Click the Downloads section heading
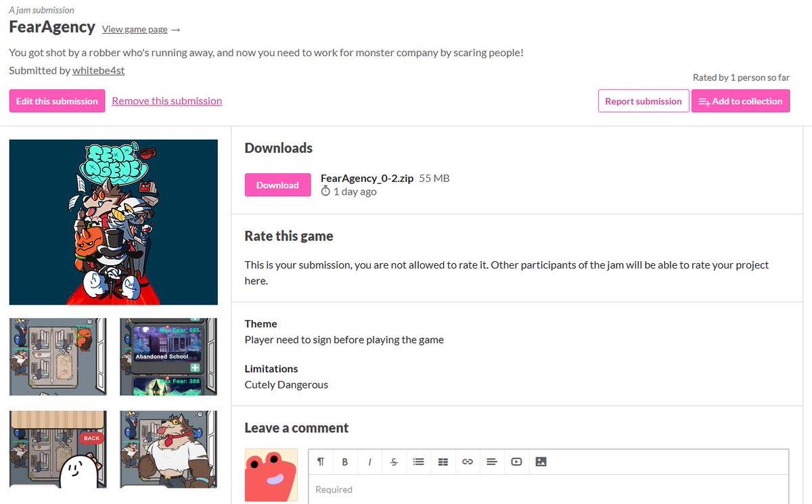 point(279,147)
